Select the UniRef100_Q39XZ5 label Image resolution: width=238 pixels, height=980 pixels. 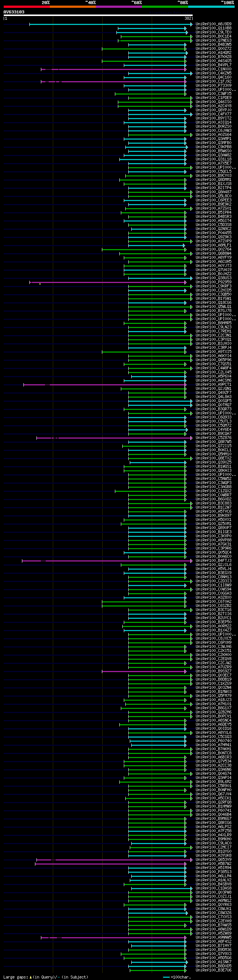point(213,462)
